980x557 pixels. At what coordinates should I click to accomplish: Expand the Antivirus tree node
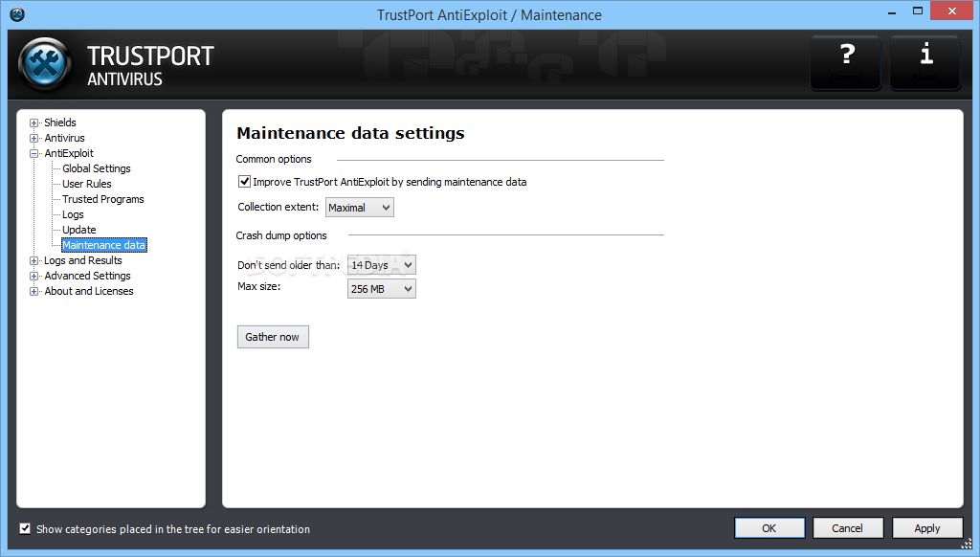33,138
